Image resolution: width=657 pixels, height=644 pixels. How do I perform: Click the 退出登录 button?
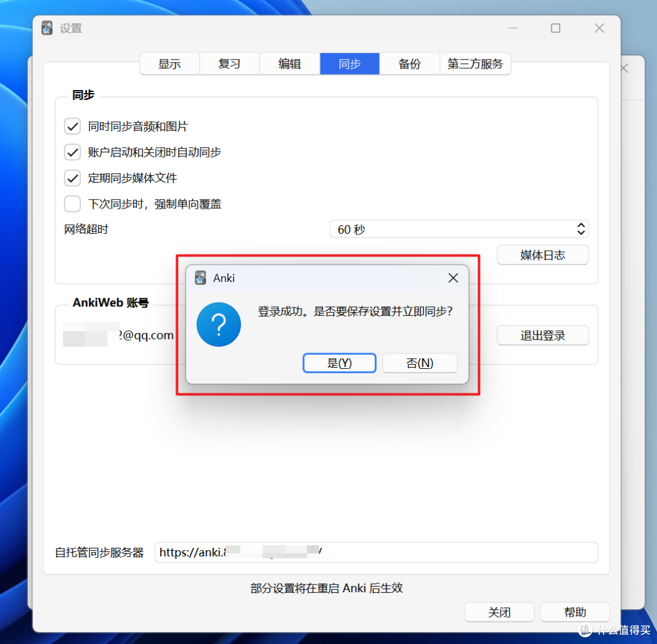[x=543, y=335]
